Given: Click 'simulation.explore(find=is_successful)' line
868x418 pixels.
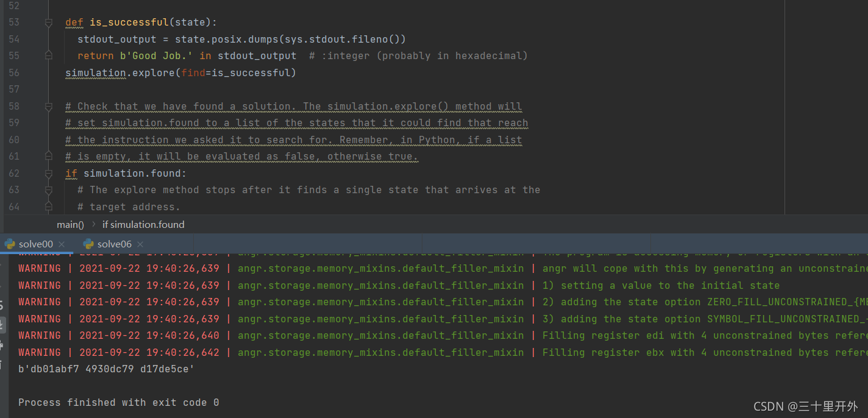Looking at the screenshot, I should point(180,73).
